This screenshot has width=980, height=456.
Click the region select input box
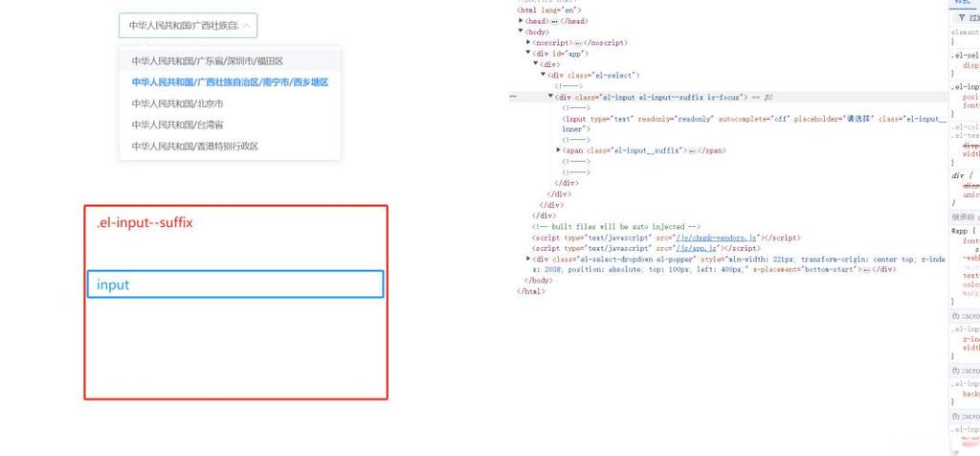point(182,26)
